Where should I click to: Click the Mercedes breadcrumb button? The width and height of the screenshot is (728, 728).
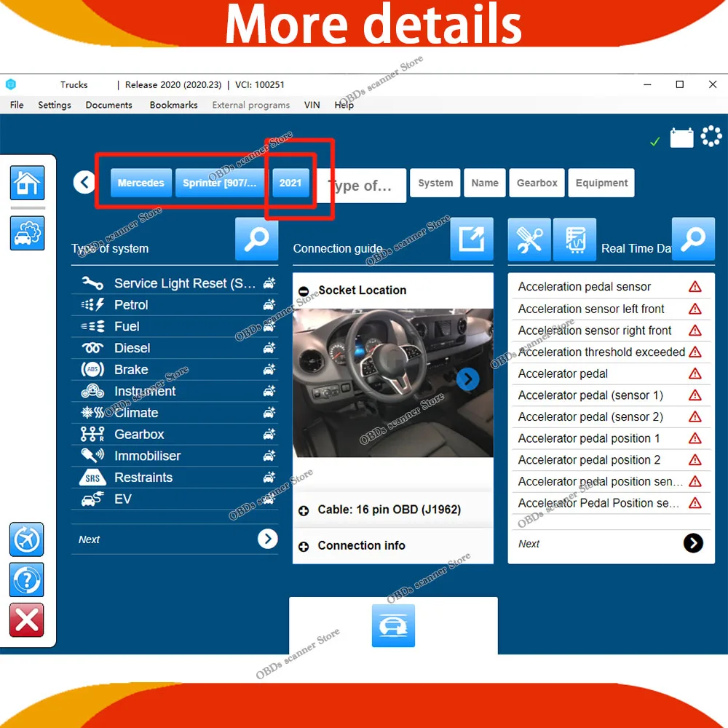coord(141,183)
